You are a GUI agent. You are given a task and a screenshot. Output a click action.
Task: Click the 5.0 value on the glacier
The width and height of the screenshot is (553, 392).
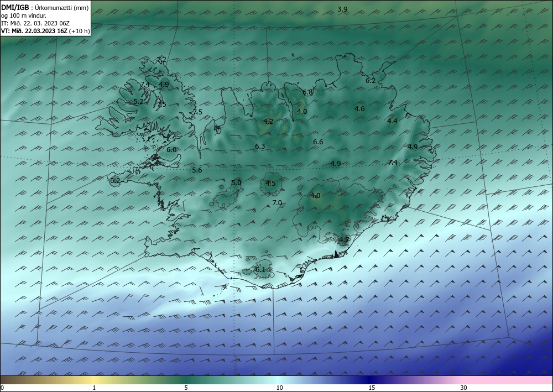(236, 183)
